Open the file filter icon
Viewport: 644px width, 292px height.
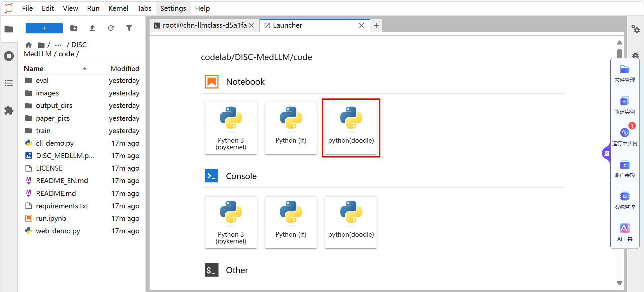tap(129, 28)
